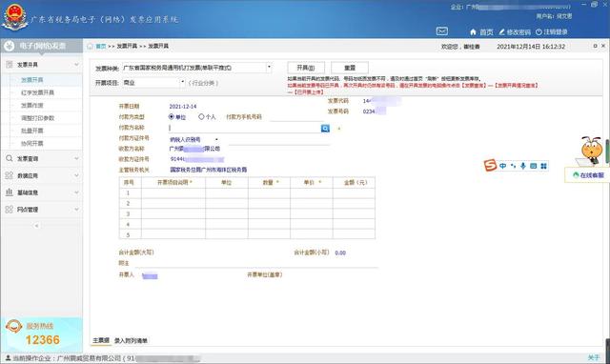
Task: Collapse the 发票开具 sidebar section chevron
Action: pyautogui.click(x=76, y=65)
